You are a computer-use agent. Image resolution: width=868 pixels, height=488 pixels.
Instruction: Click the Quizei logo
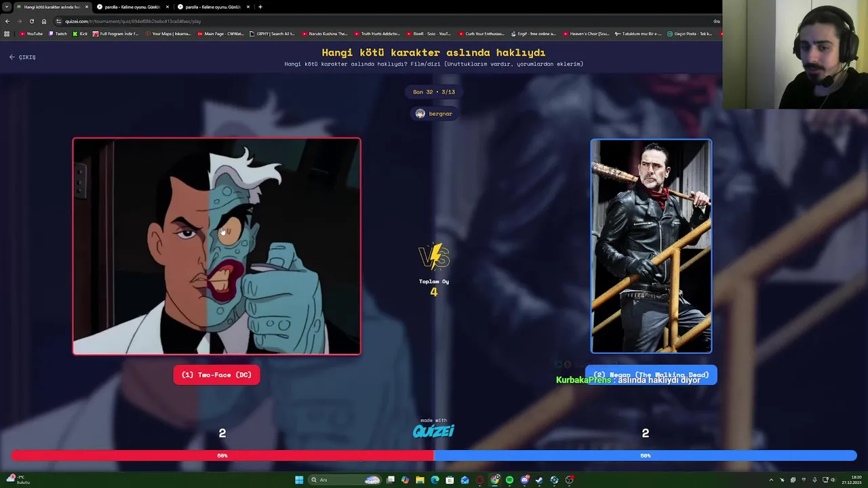coord(434,430)
